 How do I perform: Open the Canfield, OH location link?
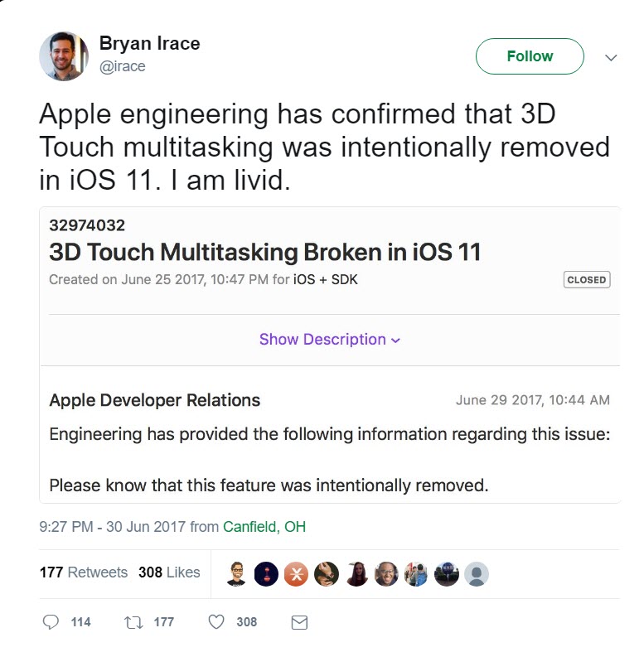pyautogui.click(x=264, y=526)
